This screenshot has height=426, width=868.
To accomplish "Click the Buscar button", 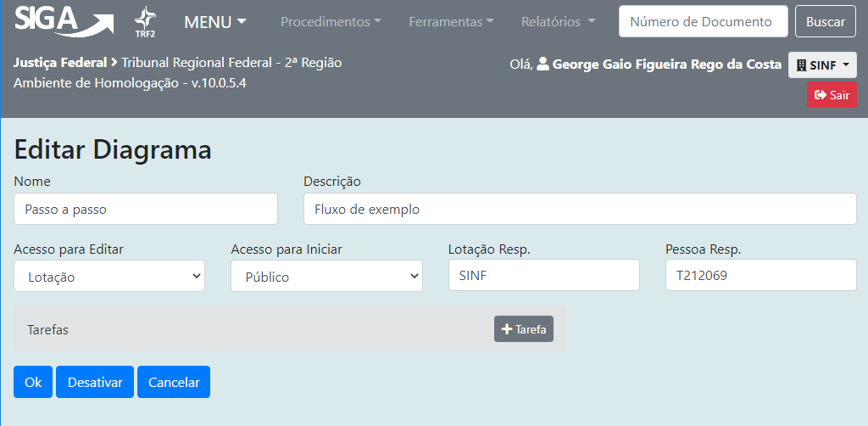I will 825,21.
